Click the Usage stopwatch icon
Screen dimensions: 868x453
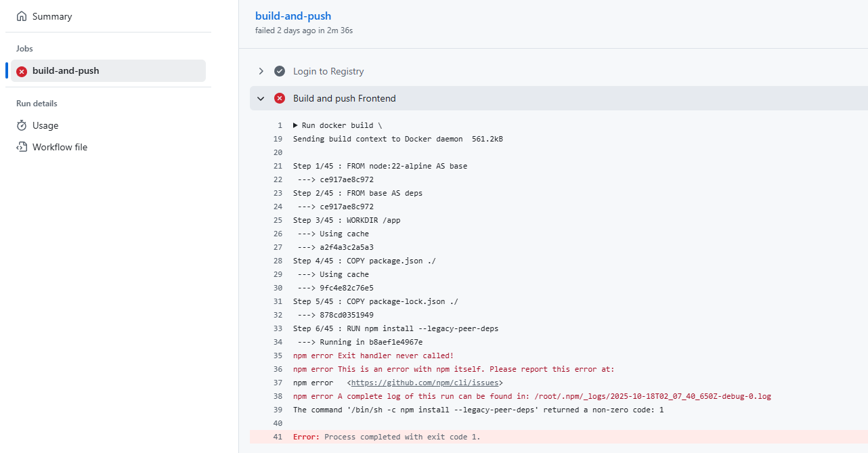[x=22, y=125]
